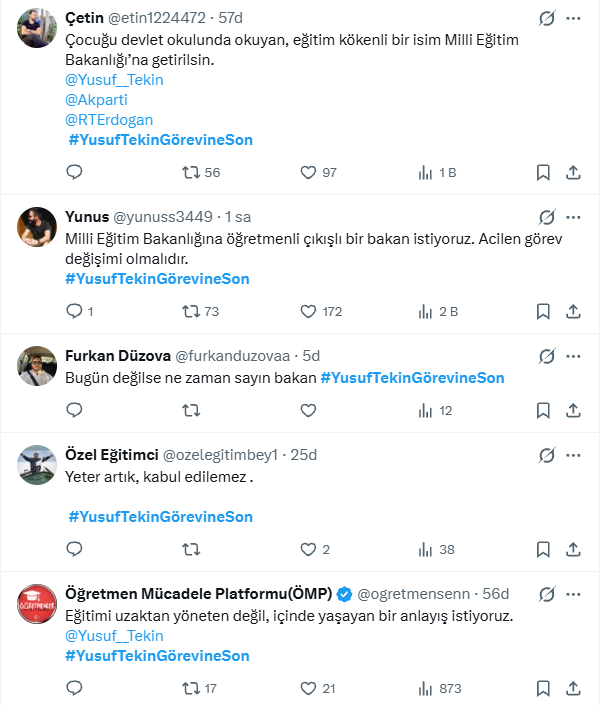This screenshot has width=602, height=705.
Task: Open Yunus's profile picture
Action: (37, 227)
